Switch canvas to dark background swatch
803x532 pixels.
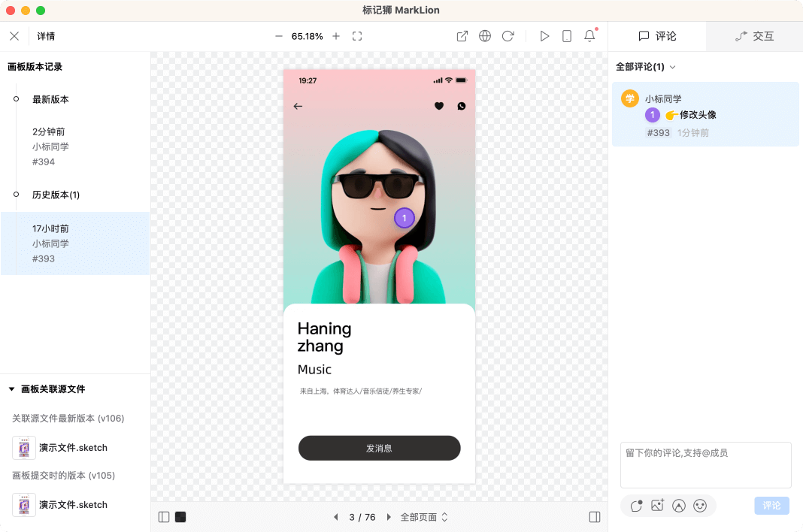[x=180, y=517]
